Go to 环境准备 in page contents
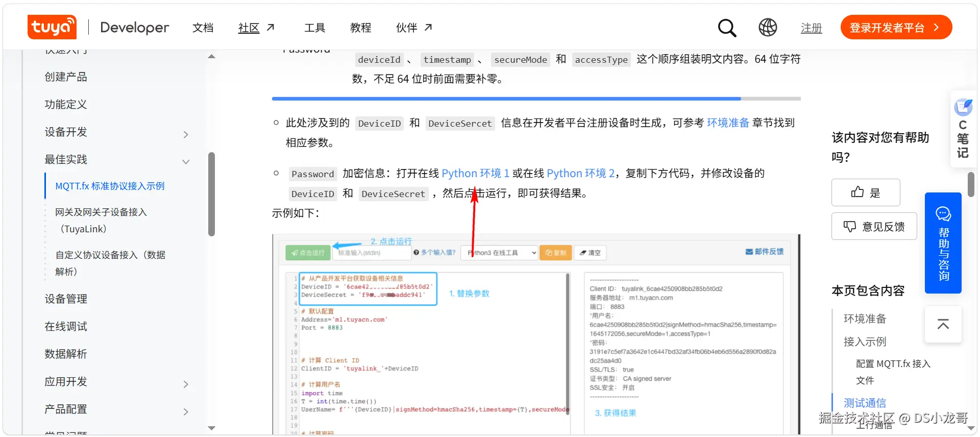 click(865, 319)
